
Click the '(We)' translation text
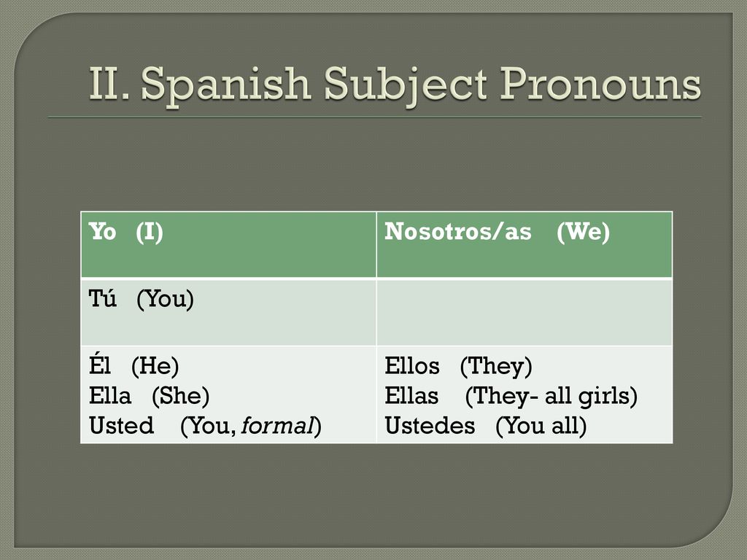[x=583, y=232]
